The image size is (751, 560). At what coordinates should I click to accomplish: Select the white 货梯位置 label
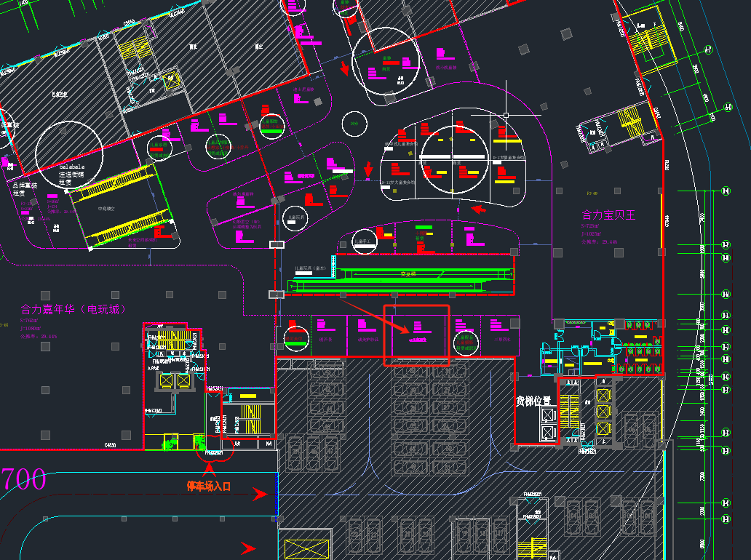pyautogui.click(x=534, y=401)
